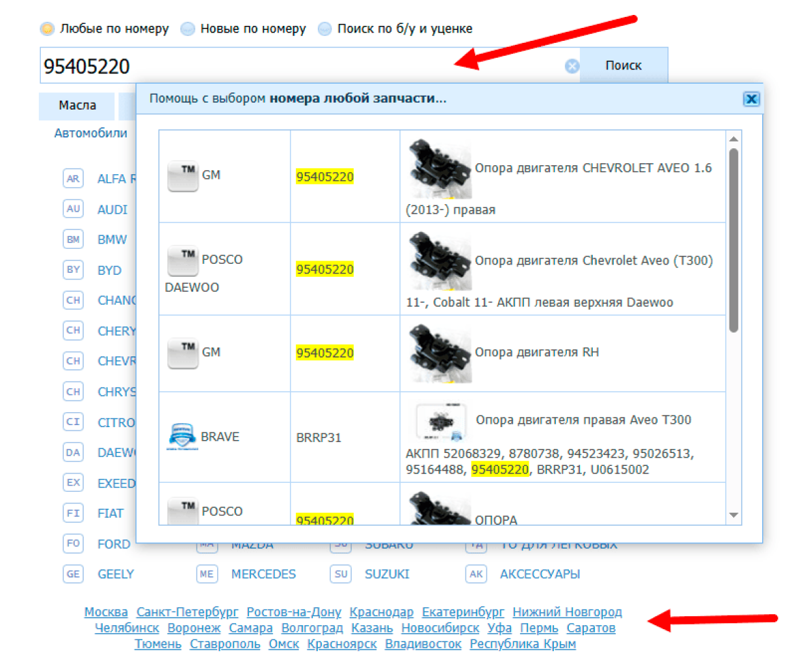Open thumbnail for Chevrolet Aveo (T300) mount
The width and height of the screenshot is (803, 672).
tap(440, 261)
